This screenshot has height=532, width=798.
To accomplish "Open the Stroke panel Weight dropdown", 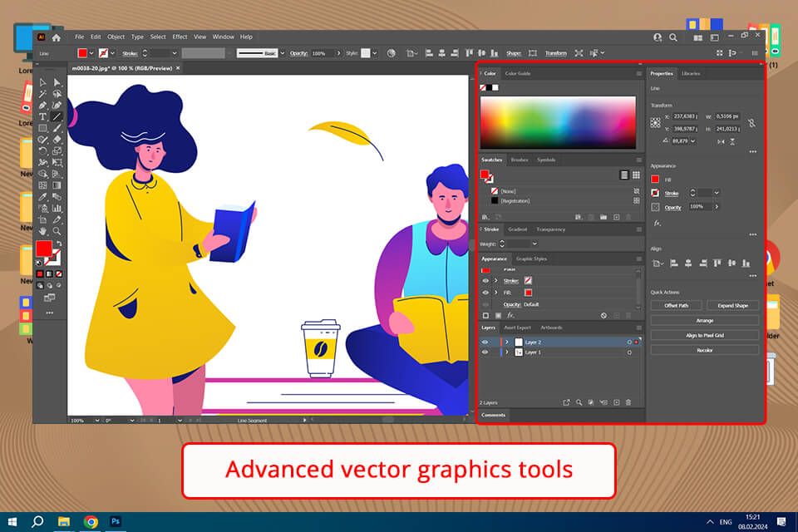I will (534, 244).
